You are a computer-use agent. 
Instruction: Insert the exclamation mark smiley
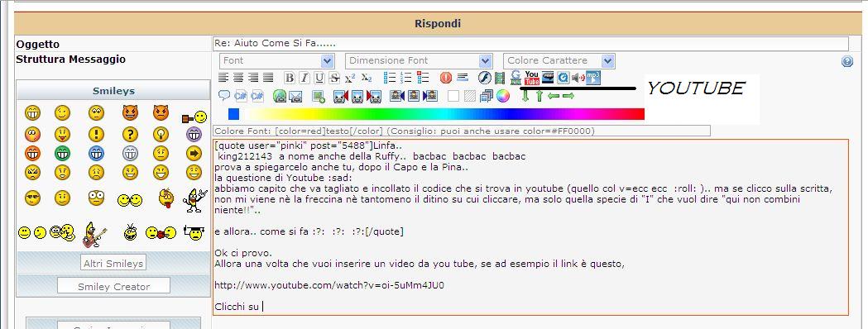tap(96, 134)
